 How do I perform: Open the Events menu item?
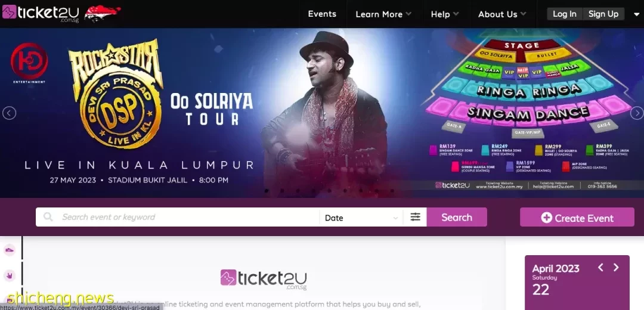[322, 14]
